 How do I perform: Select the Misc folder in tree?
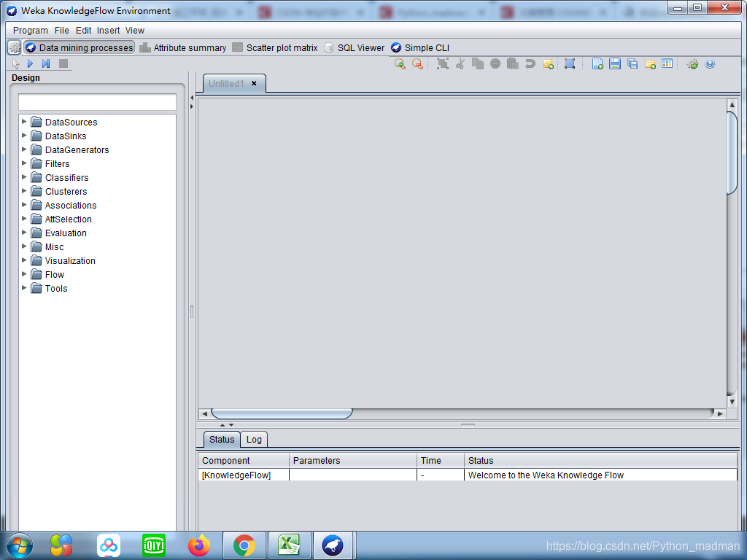tap(47, 246)
